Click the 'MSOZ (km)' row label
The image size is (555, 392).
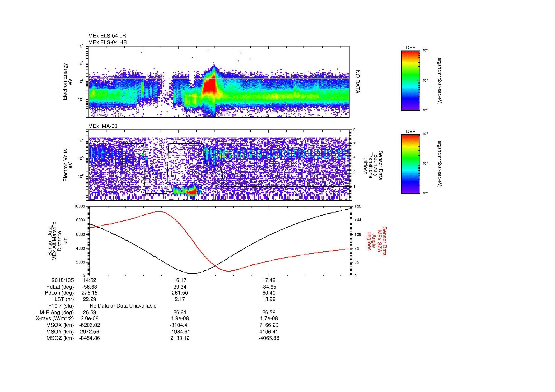(x=60, y=338)
